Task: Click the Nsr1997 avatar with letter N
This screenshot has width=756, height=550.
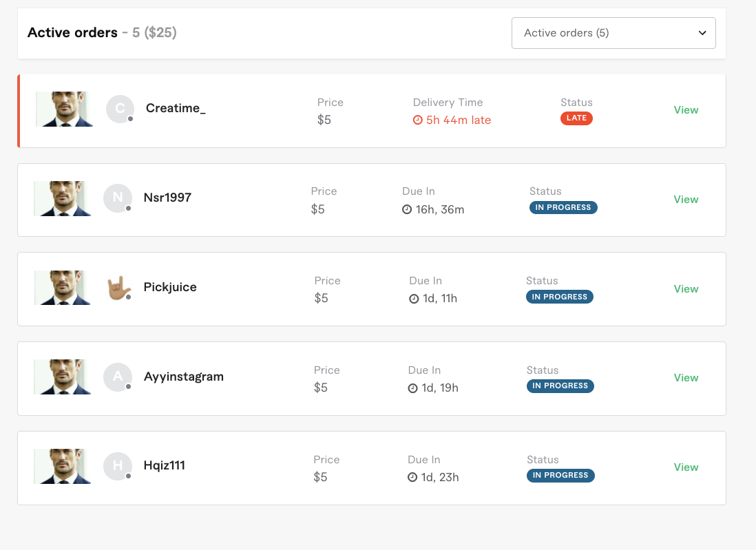Action: 118,198
